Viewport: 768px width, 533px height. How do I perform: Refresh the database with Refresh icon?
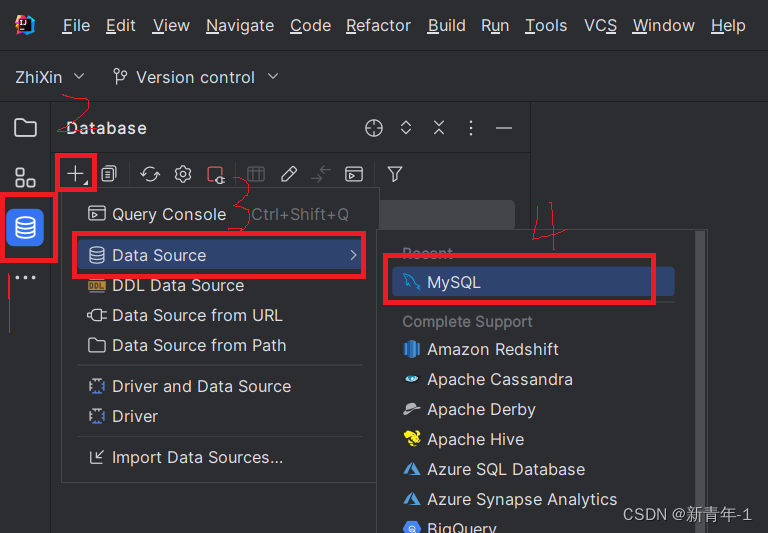click(150, 174)
